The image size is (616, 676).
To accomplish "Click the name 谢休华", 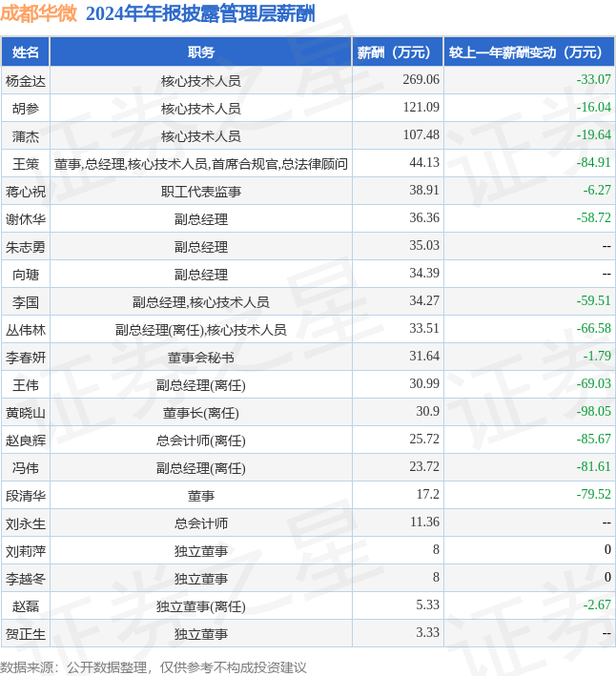I will coord(26,219).
